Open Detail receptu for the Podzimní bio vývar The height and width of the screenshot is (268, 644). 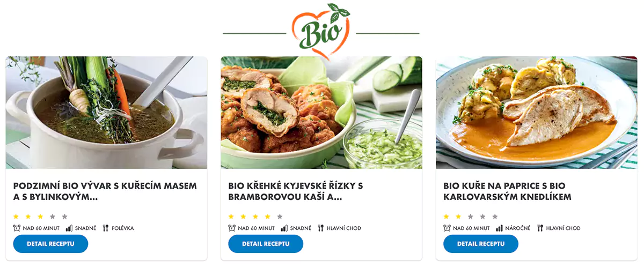coord(50,244)
